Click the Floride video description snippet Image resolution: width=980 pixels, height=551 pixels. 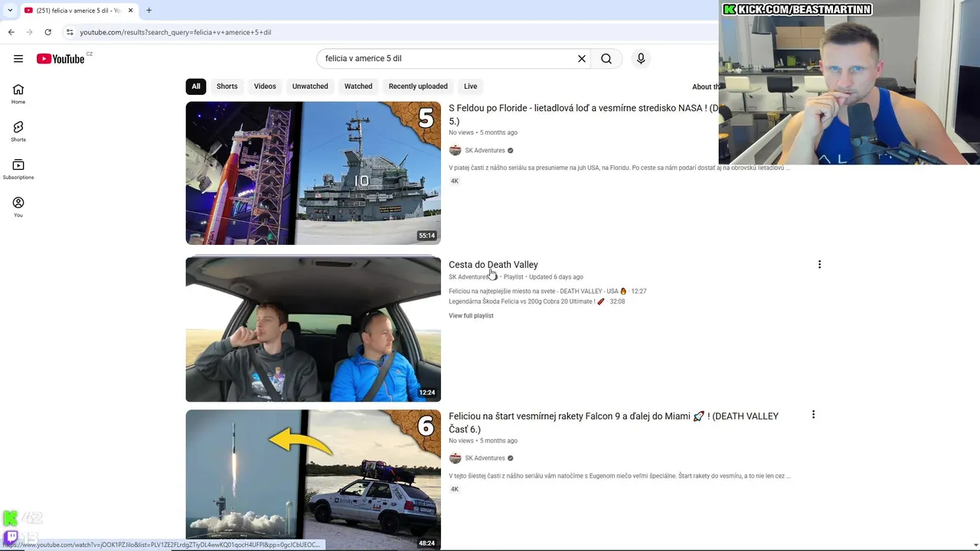tap(619, 168)
